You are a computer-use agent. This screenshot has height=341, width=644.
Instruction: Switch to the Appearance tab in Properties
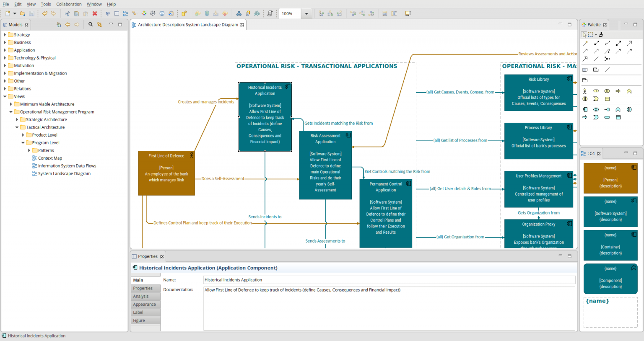point(145,304)
